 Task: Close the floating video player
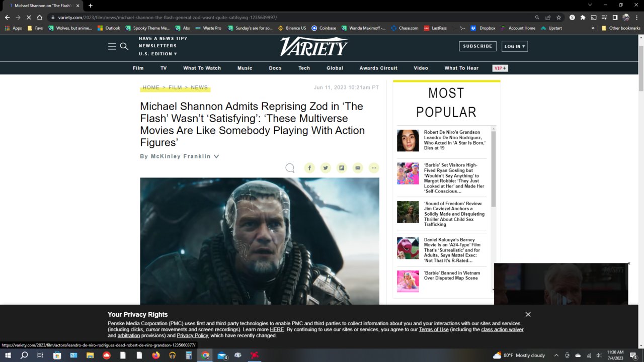(x=628, y=263)
